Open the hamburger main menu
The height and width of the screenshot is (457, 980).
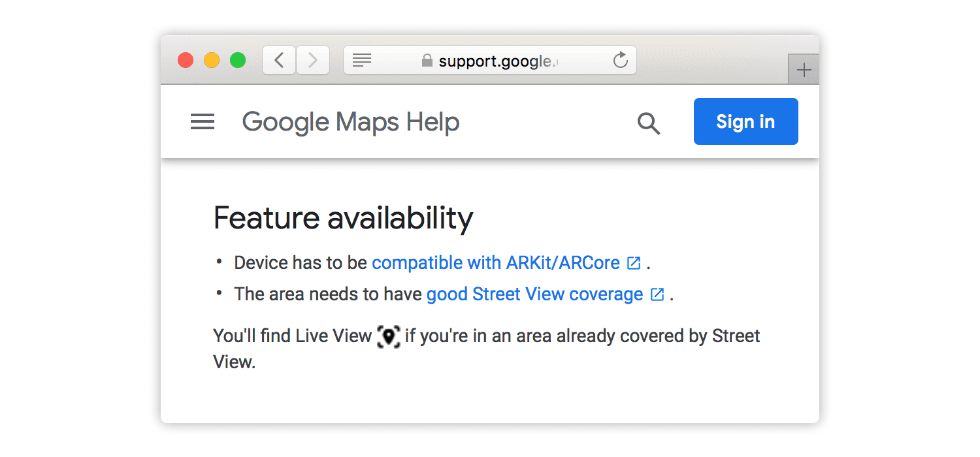[203, 121]
